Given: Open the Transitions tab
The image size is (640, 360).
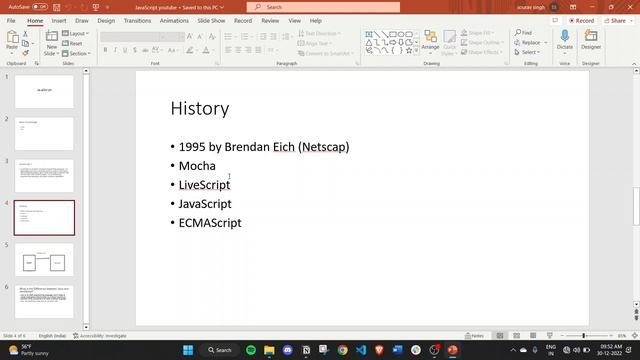Looking at the screenshot, I should (137, 20).
